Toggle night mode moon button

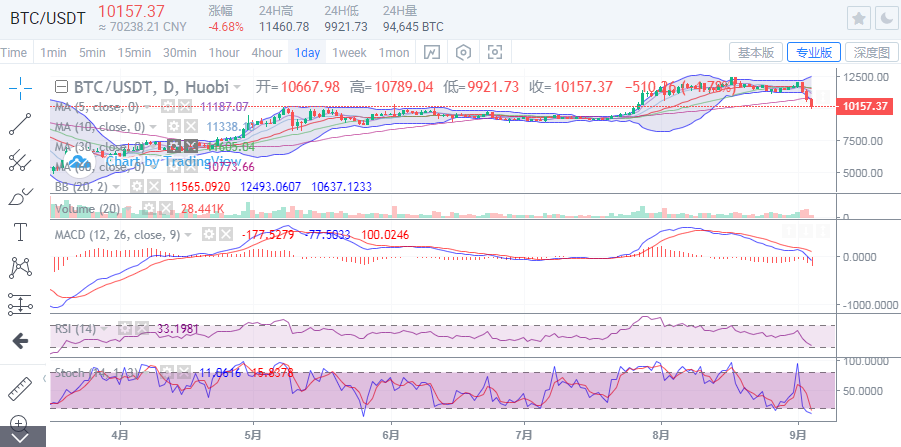(x=885, y=19)
